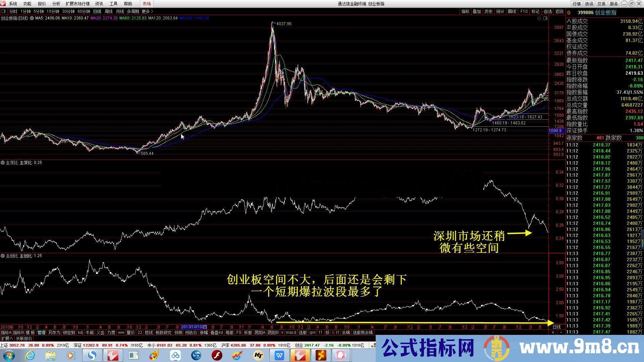Open the 帮助 menu
This screenshot has width=644, height=362.
click(128, 4)
